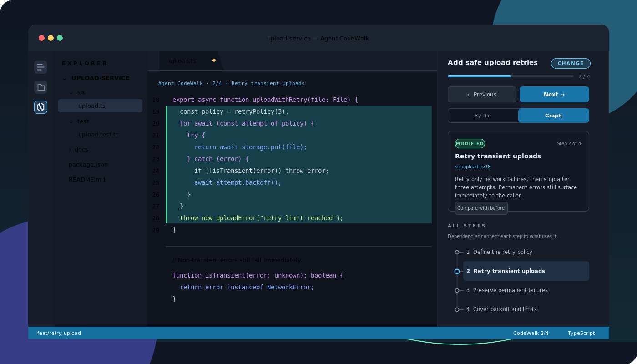637x364 pixels.
Task: Click the ALL STEPS section heading
Action: 467,226
